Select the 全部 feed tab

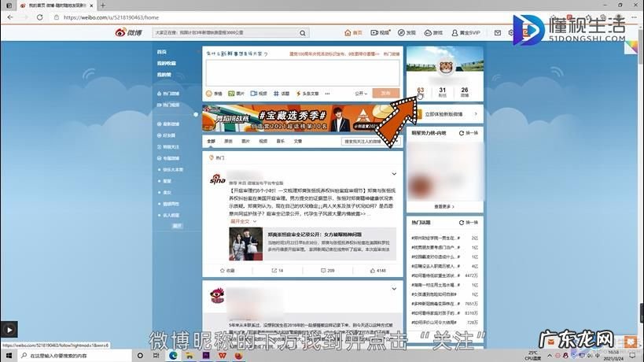pos(211,141)
